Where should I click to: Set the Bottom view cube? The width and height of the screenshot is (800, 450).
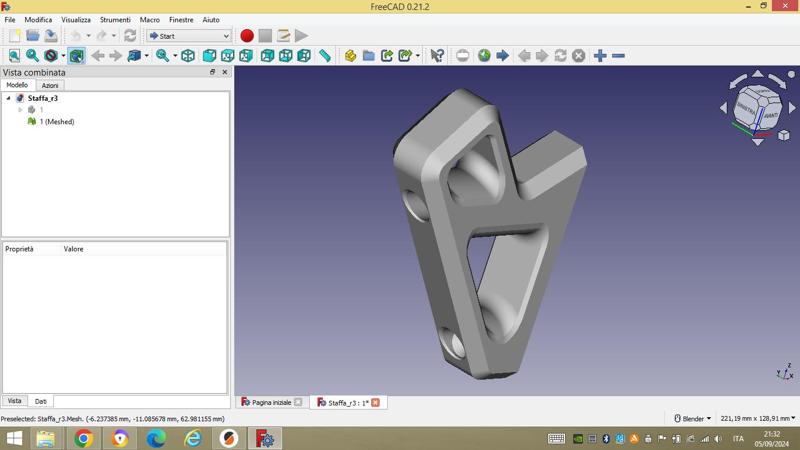(286, 56)
